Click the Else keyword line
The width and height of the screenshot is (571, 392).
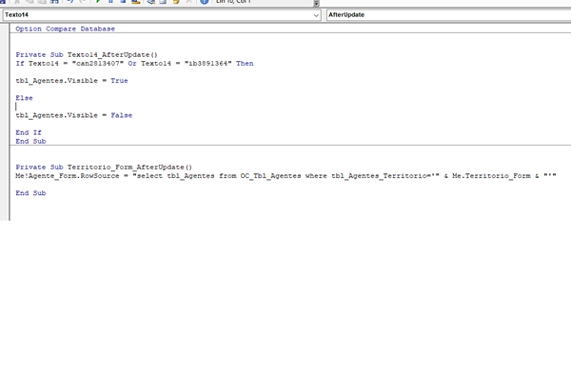tap(24, 98)
